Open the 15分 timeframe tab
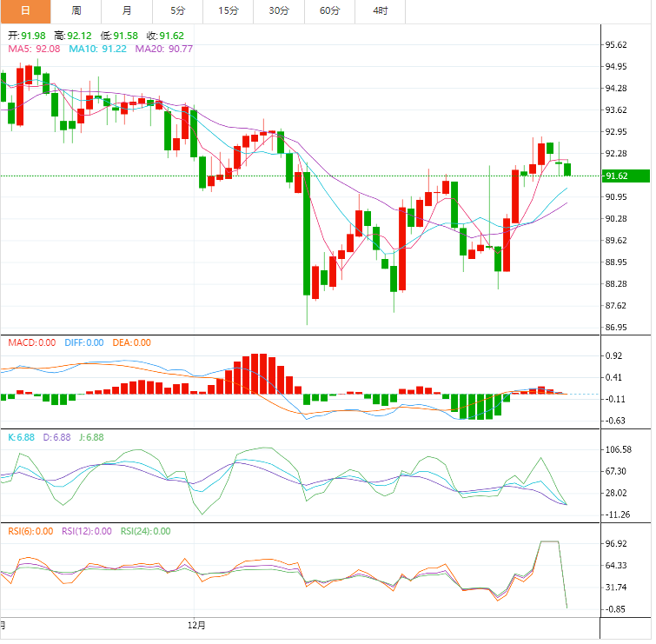Screen dimensions: 656x644 pos(228,11)
